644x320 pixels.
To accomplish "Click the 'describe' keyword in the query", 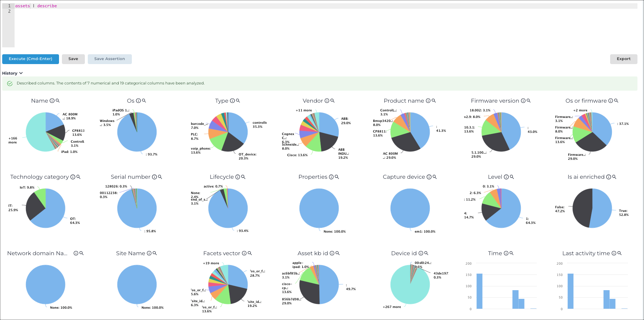I will point(47,6).
